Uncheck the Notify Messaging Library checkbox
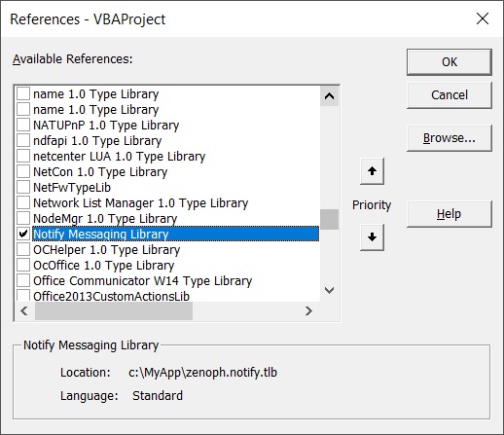Screen dimensions: 504x435 (23, 234)
